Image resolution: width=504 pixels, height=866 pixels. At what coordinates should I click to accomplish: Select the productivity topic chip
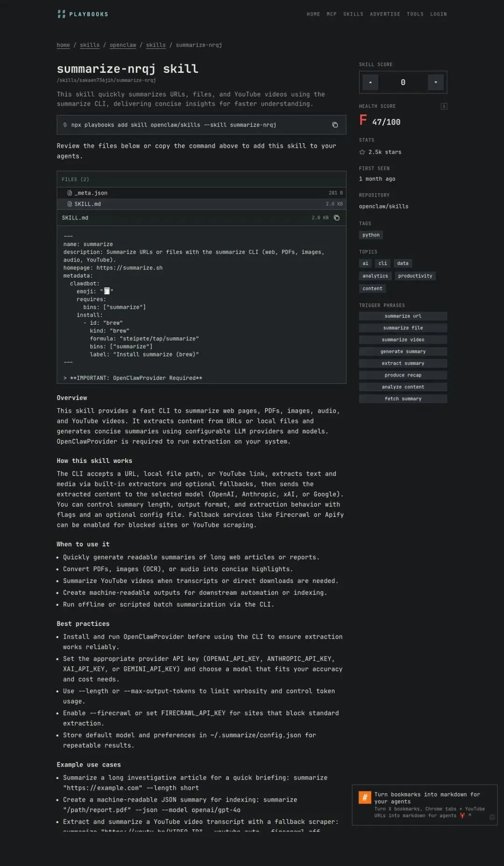(415, 276)
